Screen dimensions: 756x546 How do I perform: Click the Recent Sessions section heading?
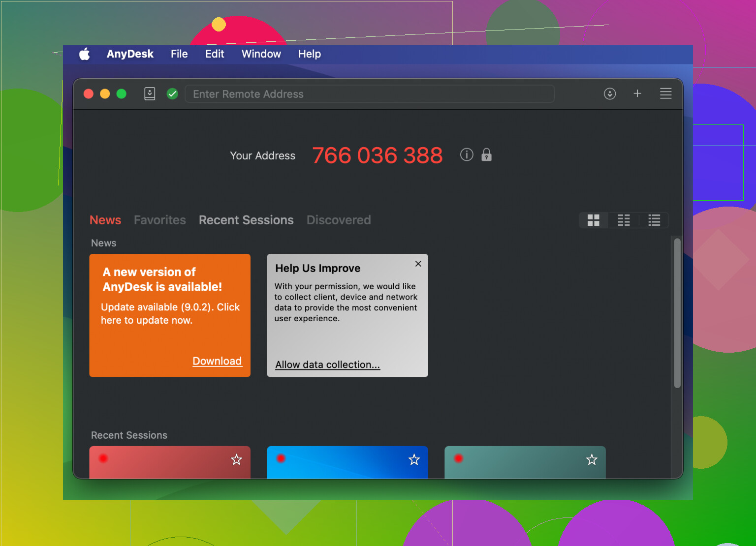129,435
